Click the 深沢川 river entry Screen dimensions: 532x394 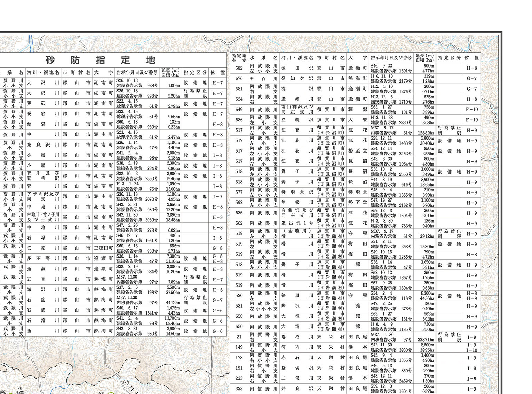coord(43,290)
